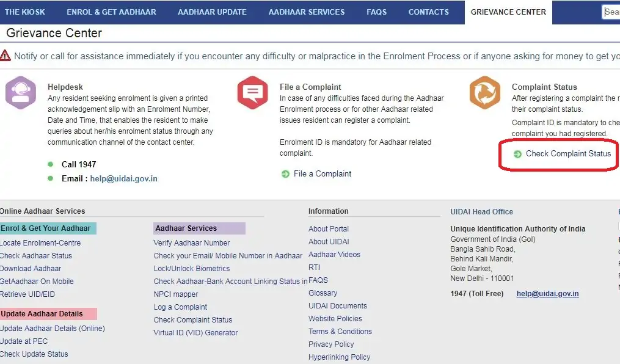The width and height of the screenshot is (620, 364).
Task: Click the Helpdesk section heading
Action: pyautogui.click(x=65, y=87)
